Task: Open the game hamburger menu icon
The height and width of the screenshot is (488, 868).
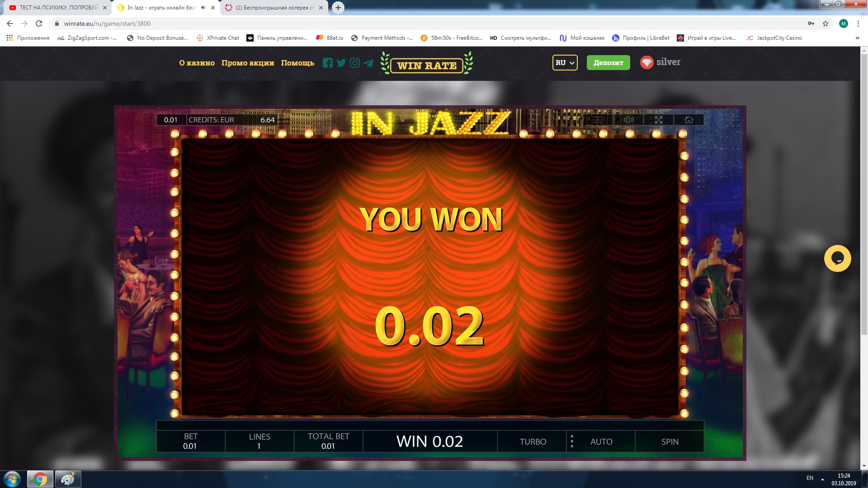Action: click(x=598, y=120)
